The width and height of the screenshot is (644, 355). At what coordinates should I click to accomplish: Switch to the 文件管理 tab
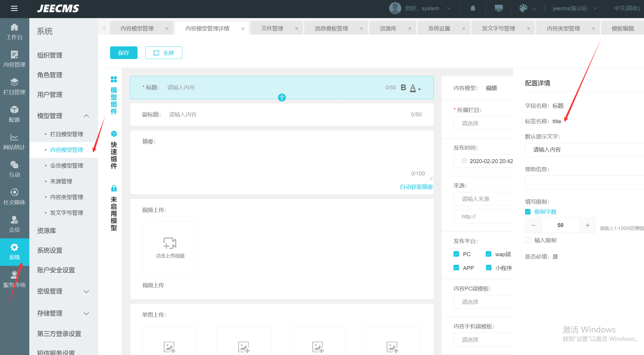click(272, 28)
